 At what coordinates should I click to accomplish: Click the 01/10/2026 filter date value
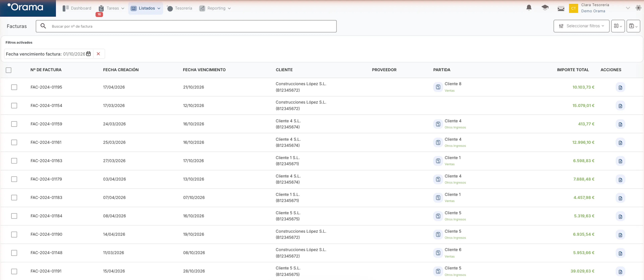tap(74, 54)
